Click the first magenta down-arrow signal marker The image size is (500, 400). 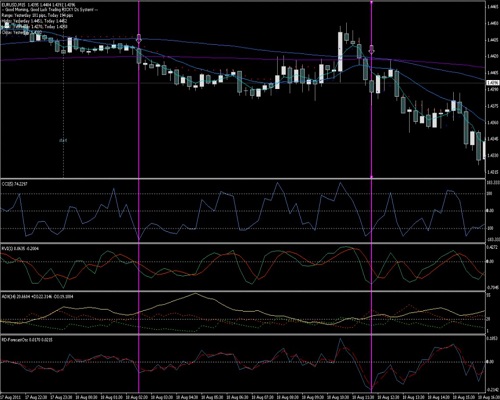click(x=139, y=38)
